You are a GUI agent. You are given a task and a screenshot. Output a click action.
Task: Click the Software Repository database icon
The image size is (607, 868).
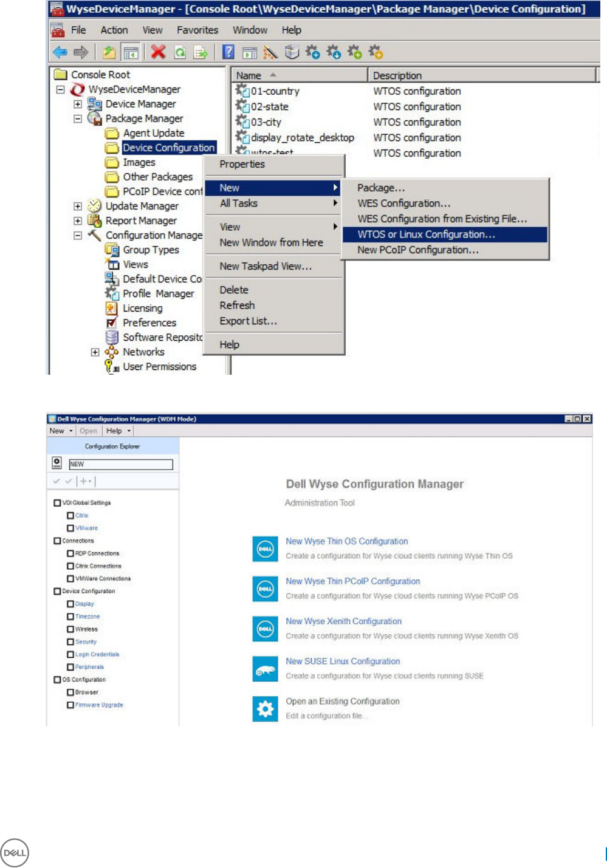[112, 337]
